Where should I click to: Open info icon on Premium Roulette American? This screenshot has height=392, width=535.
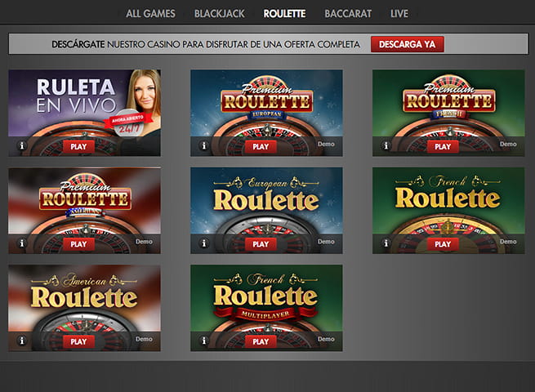pos(22,243)
